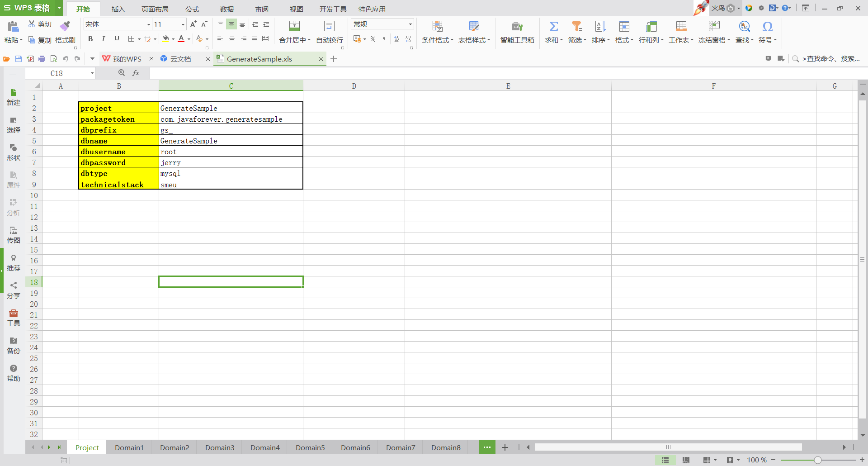This screenshot has height=466, width=868.
Task: Open the WPS application menu arrow
Action: [59, 8]
